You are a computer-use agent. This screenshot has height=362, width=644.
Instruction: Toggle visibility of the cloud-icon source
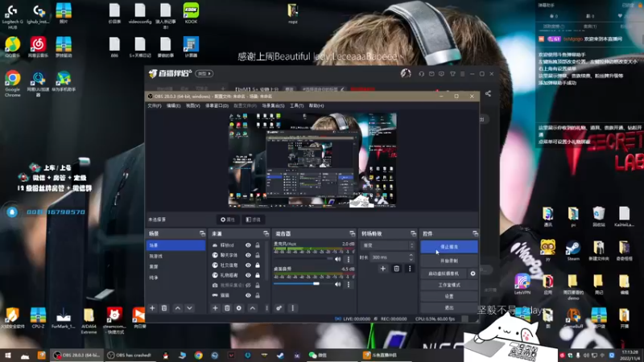[248, 245]
